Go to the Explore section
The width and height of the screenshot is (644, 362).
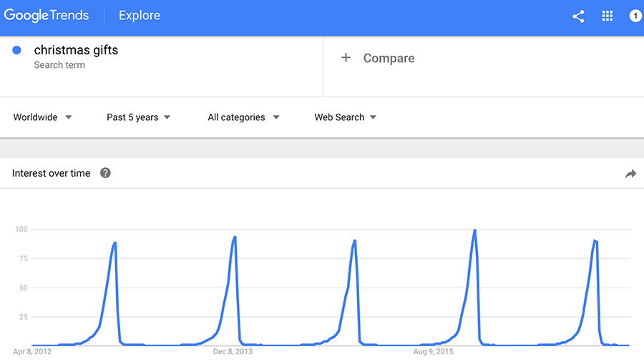tap(140, 16)
